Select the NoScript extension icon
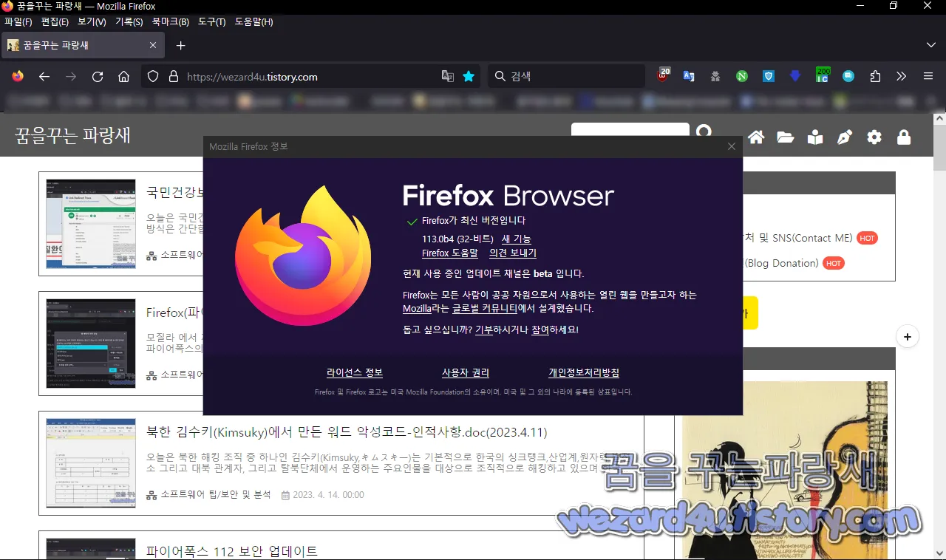 [741, 75]
